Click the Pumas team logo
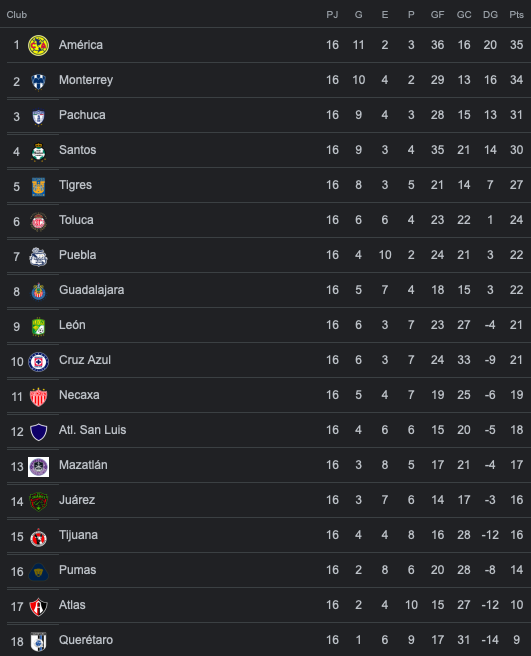This screenshot has width=531, height=656. (x=38, y=572)
